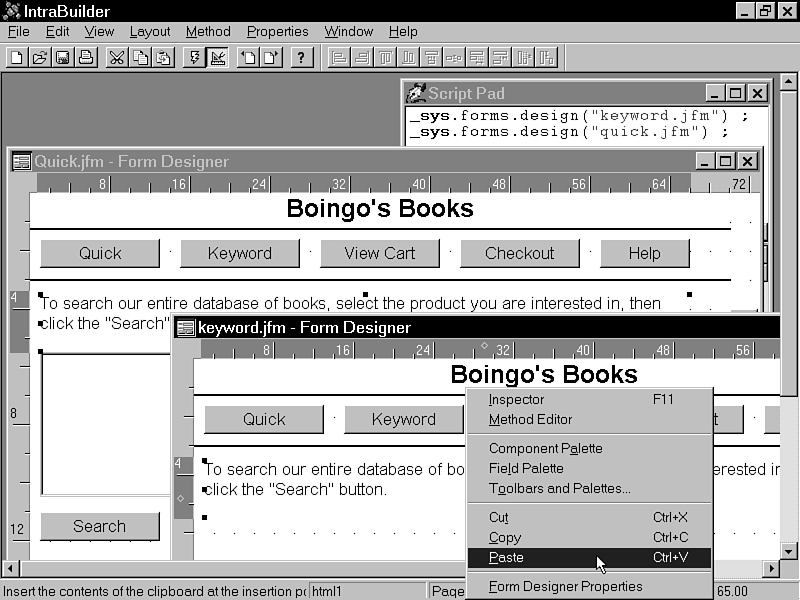The image size is (800, 600).
Task: Click 'click the "Search" button.' text in keyword.jfm
Action: point(296,490)
